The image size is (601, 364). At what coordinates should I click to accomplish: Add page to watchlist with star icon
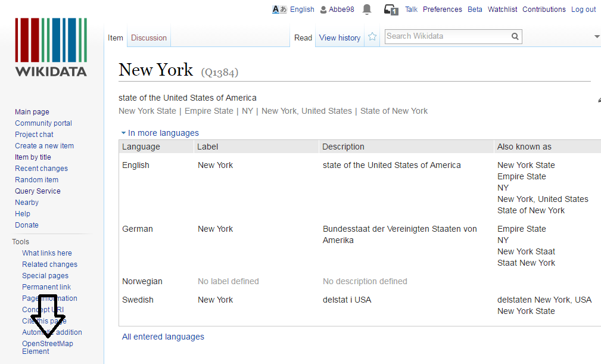tap(372, 37)
